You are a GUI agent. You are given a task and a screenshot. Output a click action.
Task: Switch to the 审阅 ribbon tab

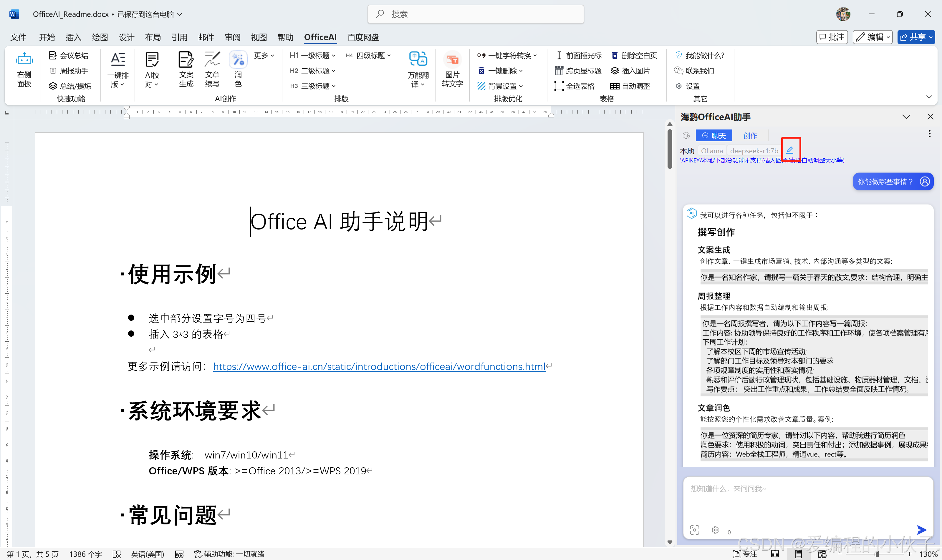tap(233, 37)
